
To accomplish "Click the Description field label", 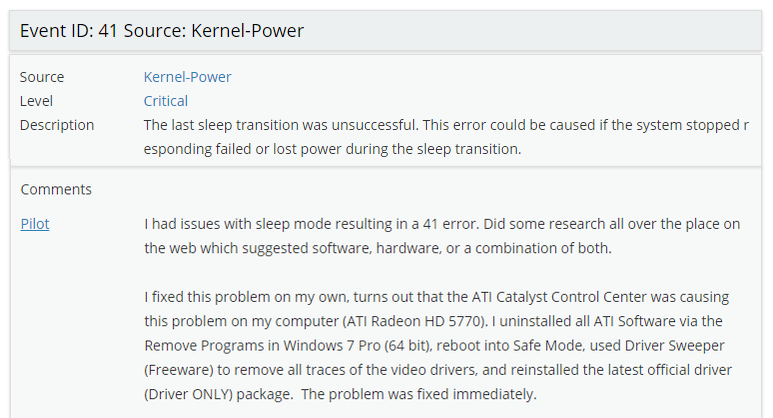I will (57, 125).
